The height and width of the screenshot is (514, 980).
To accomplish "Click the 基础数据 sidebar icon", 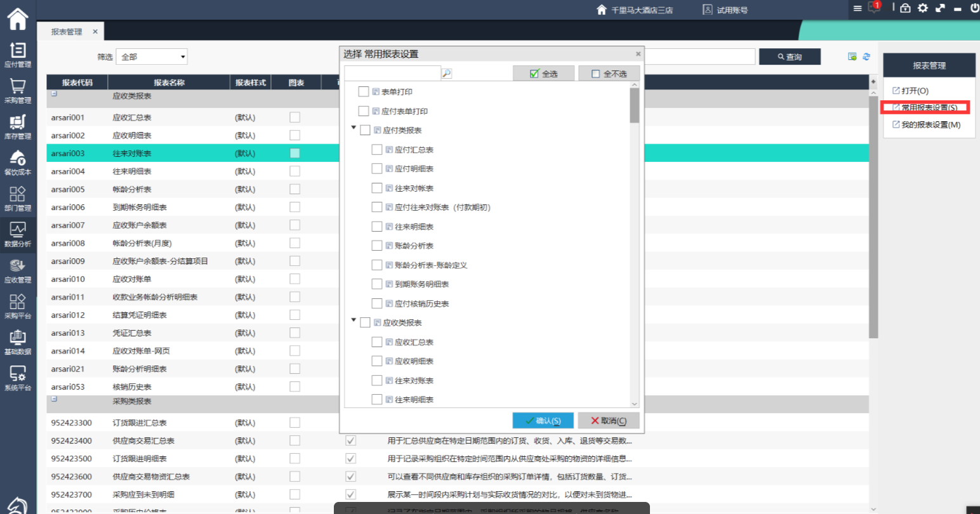I will pos(18,341).
